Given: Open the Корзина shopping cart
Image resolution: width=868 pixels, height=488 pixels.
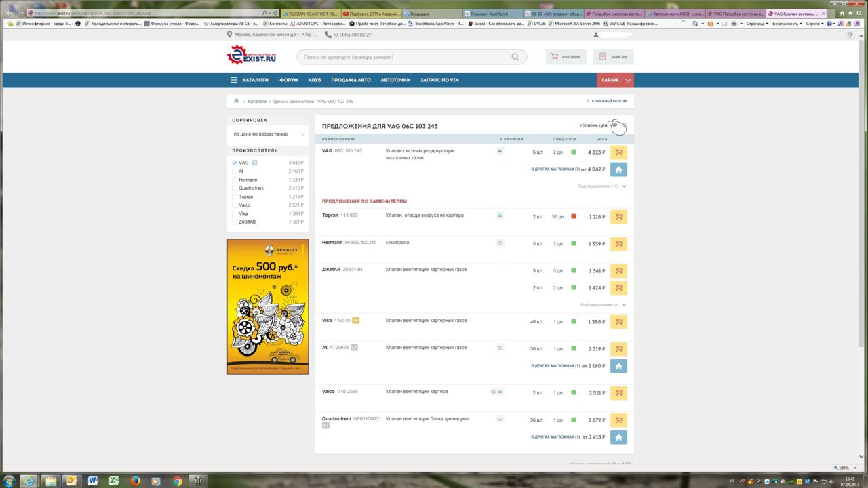Looking at the screenshot, I should (566, 57).
